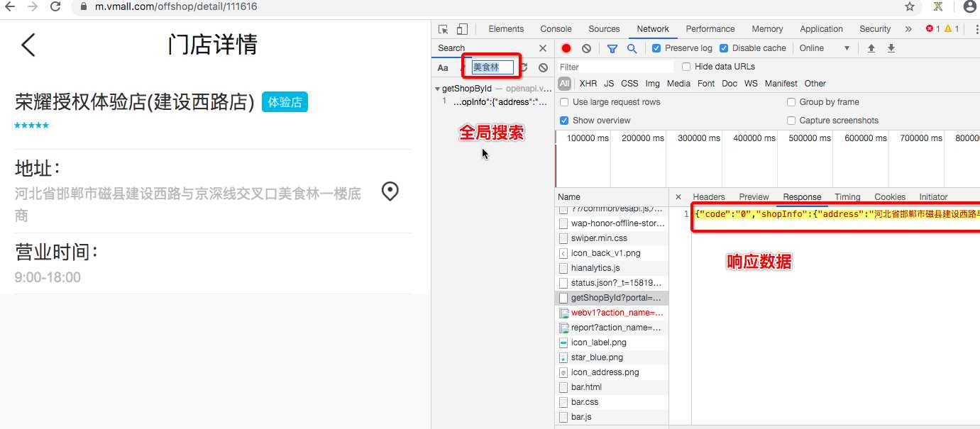
Task: Show the Preview tab of request
Action: pos(754,197)
